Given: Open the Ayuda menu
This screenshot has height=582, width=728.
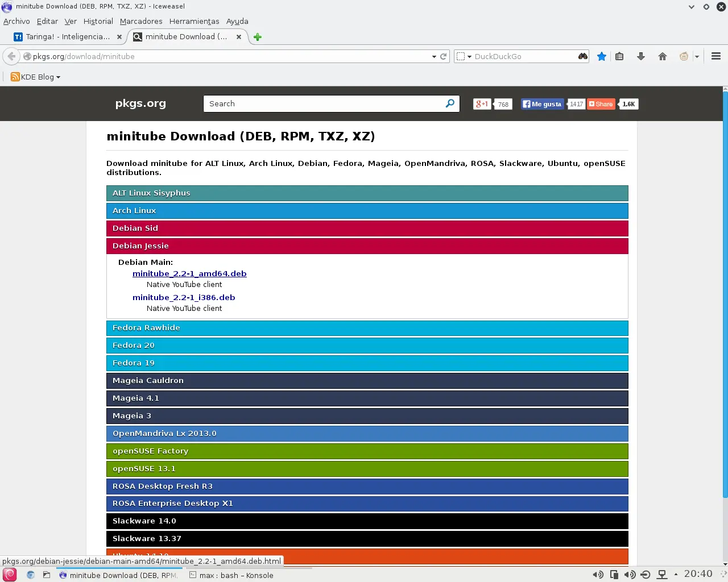Looking at the screenshot, I should (x=237, y=21).
